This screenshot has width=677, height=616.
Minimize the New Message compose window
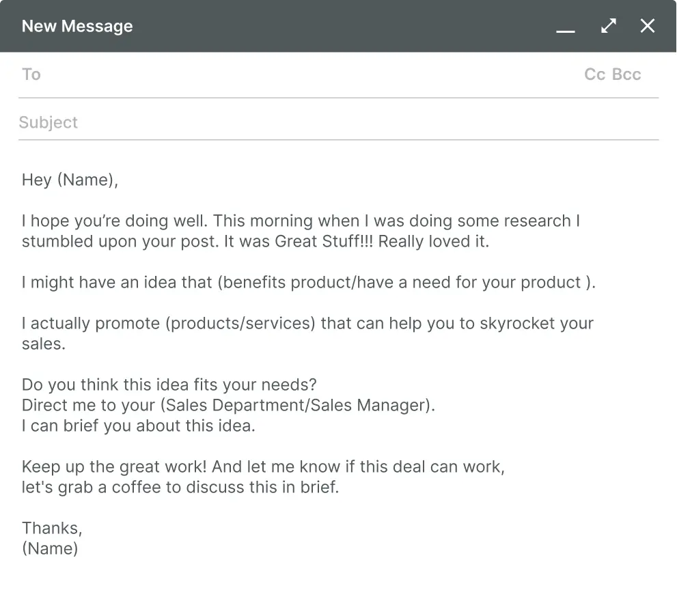[565, 27]
